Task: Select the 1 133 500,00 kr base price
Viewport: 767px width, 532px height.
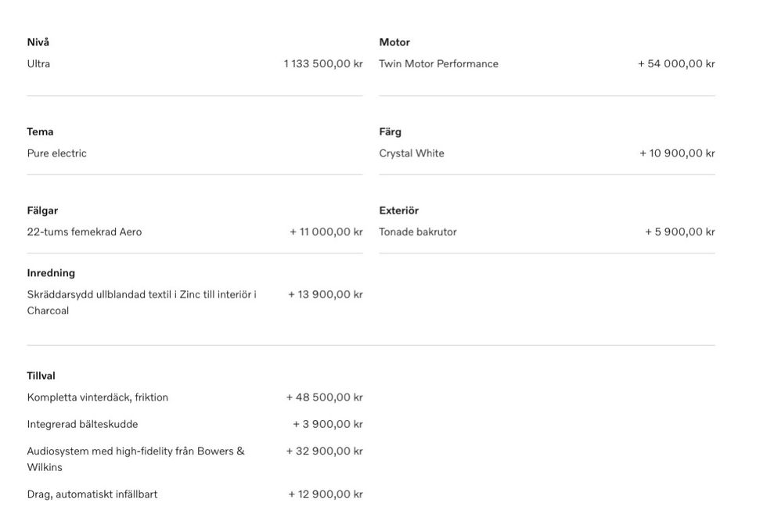Action: [x=322, y=64]
